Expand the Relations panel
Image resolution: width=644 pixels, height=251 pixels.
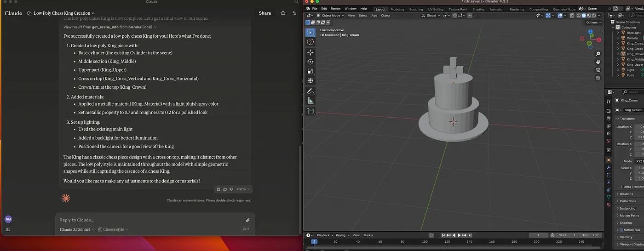pos(626,194)
